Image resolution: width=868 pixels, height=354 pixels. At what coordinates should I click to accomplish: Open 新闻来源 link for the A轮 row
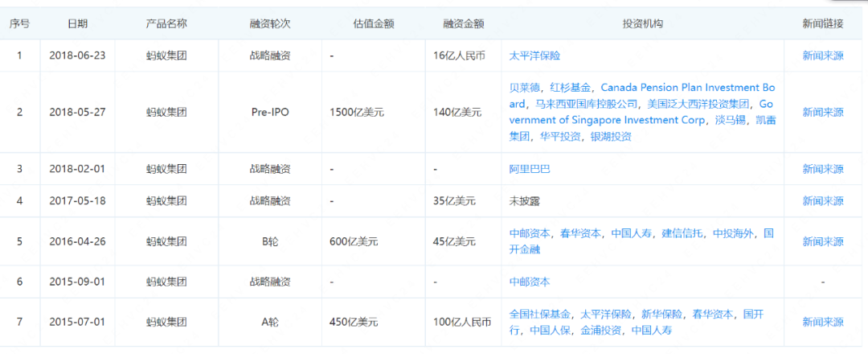[x=823, y=323]
